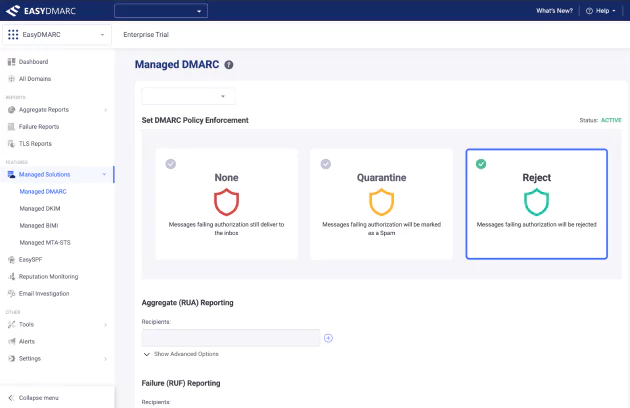Click the ACTIVE status label
This screenshot has height=408, width=630.
pos(611,120)
